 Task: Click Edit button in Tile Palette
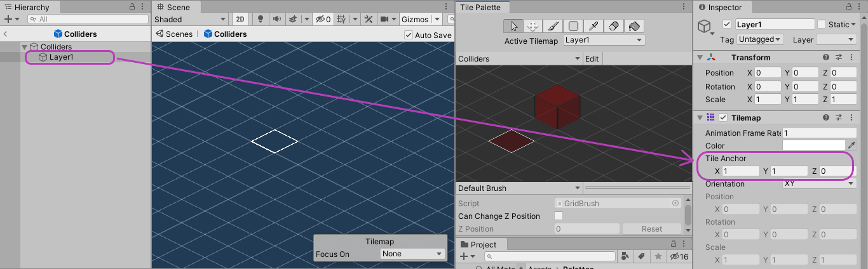coord(592,58)
